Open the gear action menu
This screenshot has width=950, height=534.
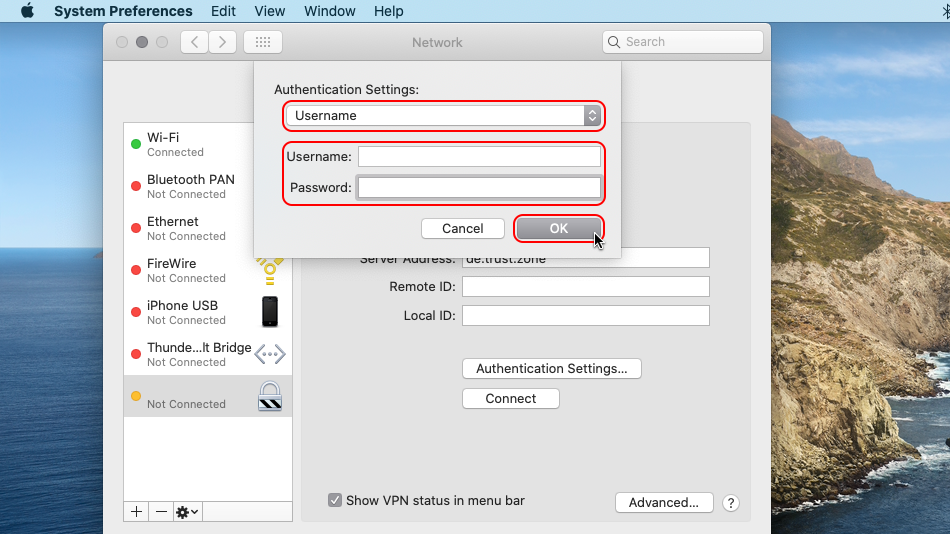[x=187, y=511]
